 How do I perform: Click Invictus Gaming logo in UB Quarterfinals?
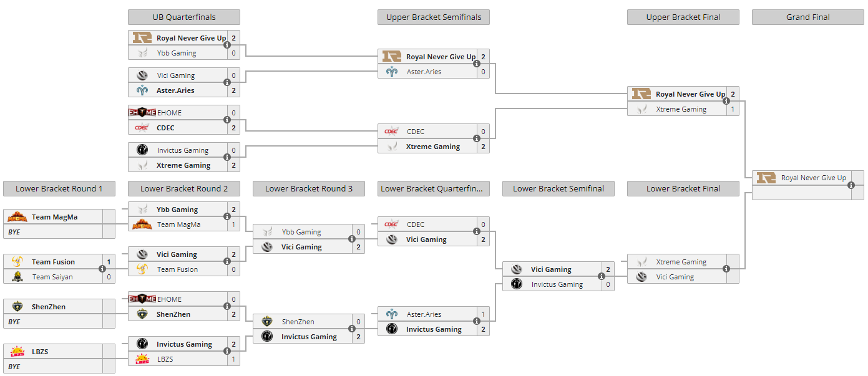[142, 150]
